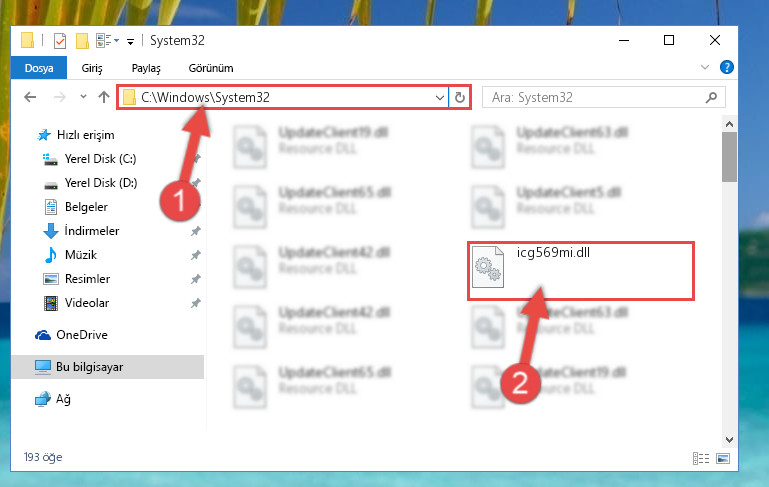Refresh the System32 folder view

(x=460, y=97)
